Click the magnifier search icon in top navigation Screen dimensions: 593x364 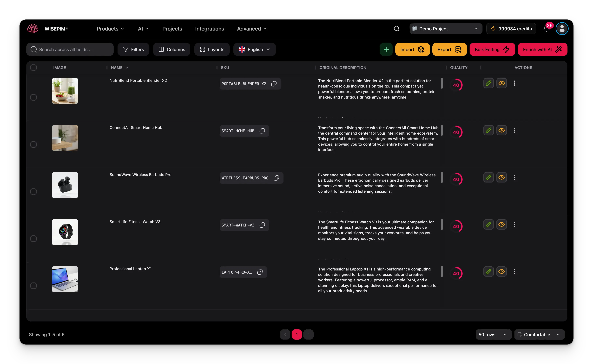[x=396, y=29]
